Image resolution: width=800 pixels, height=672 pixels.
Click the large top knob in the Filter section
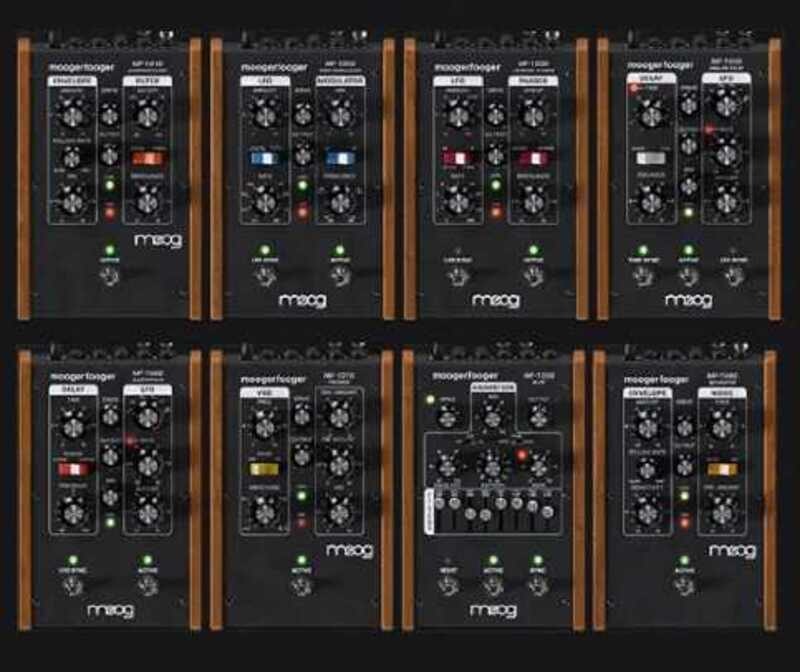coord(148,117)
